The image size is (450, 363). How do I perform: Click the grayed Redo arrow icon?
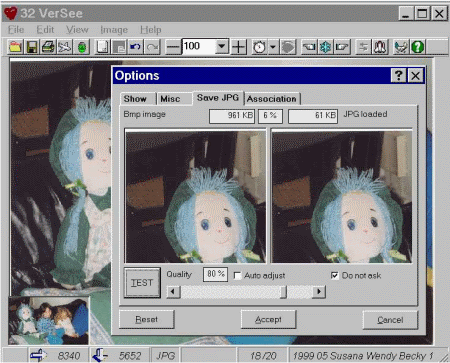tap(152, 47)
